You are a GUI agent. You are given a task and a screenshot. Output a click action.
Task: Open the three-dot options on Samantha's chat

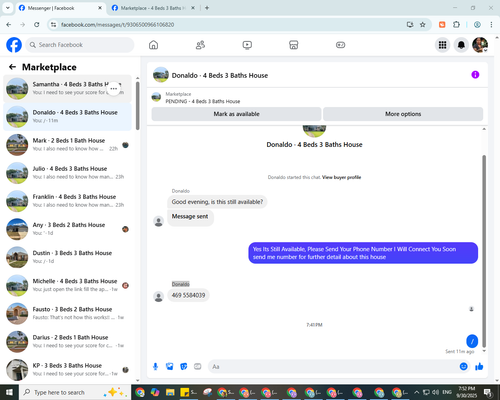point(114,89)
